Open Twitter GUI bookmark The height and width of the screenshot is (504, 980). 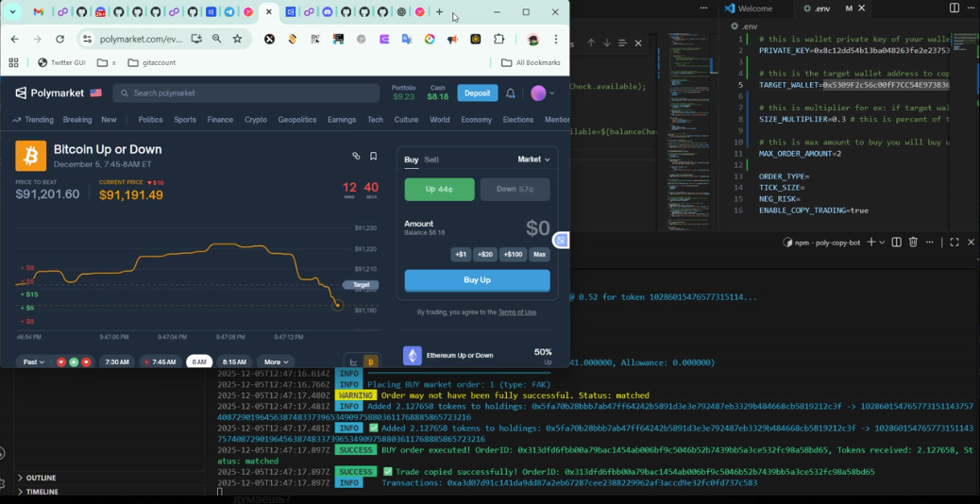[61, 62]
